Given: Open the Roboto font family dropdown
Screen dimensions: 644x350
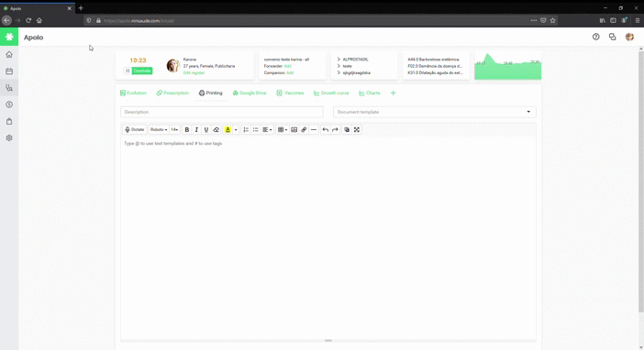Looking at the screenshot, I should point(159,130).
